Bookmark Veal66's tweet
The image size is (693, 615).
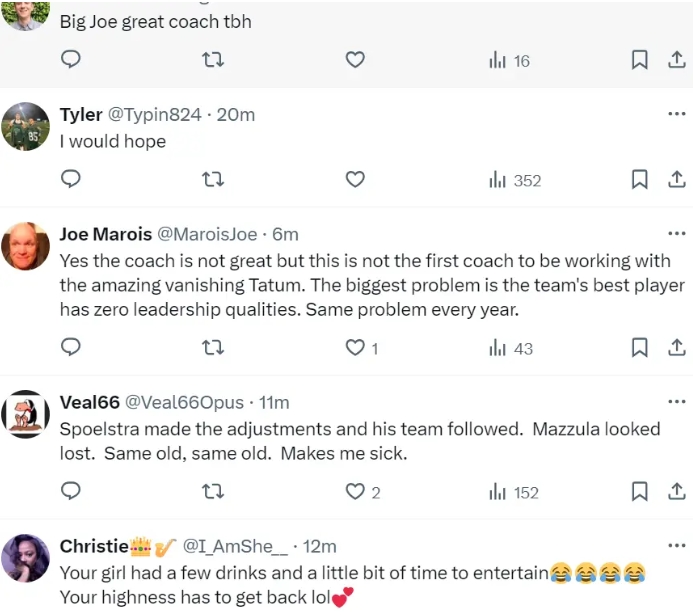[x=639, y=492]
